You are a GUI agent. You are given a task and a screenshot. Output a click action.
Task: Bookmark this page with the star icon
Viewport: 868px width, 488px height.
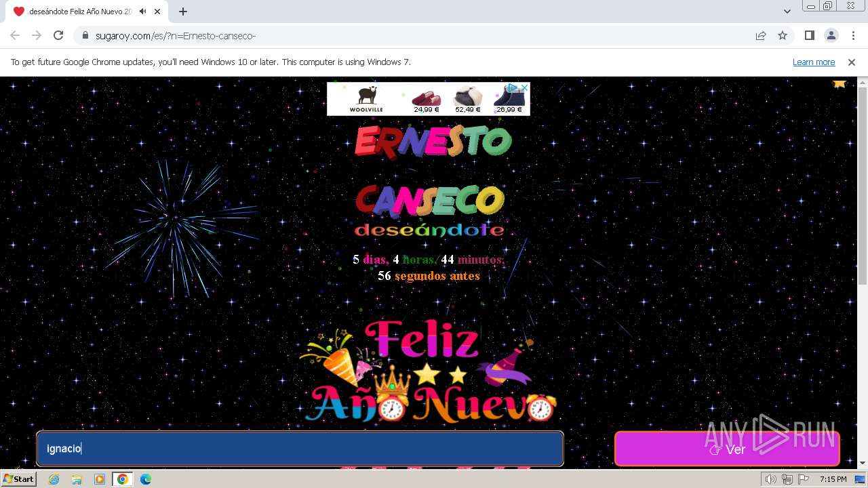tap(783, 35)
